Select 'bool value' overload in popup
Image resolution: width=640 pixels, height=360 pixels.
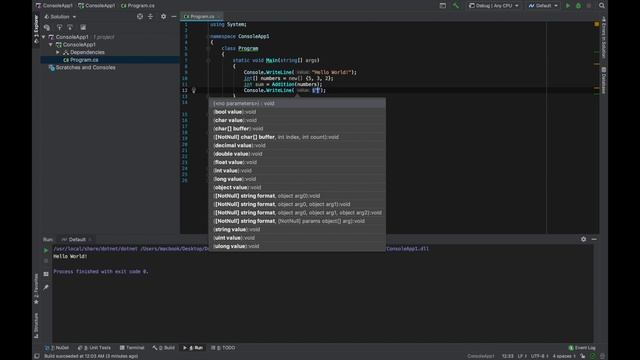(x=297, y=112)
